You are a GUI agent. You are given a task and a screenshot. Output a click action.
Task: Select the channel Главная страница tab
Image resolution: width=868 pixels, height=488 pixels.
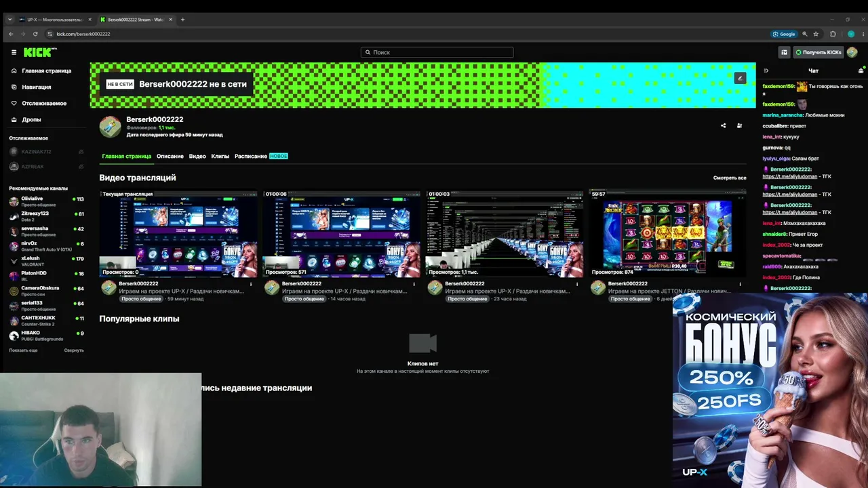click(127, 156)
